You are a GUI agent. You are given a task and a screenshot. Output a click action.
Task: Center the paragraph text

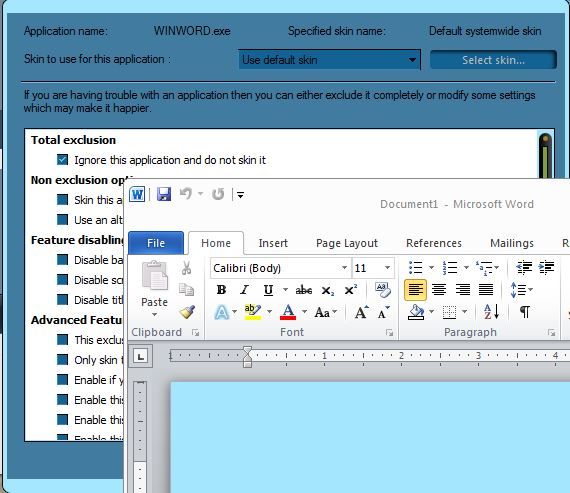point(439,290)
